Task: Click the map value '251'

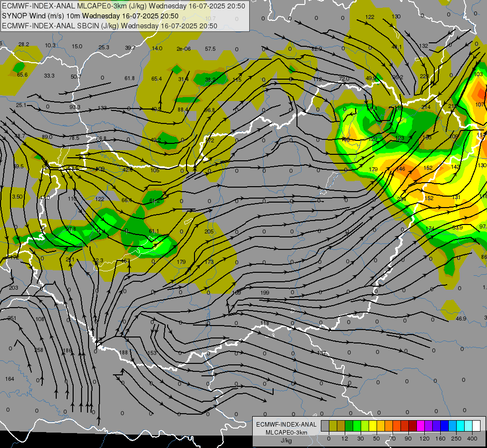Action: (x=12, y=319)
